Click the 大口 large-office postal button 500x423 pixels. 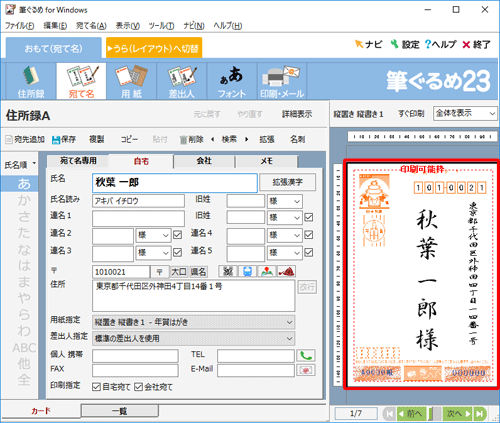[179, 272]
